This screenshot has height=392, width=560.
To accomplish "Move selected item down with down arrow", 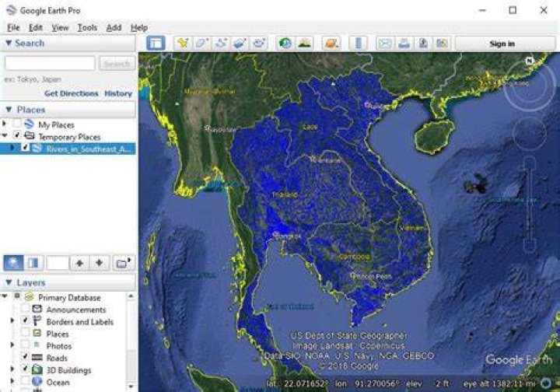I will click(99, 263).
